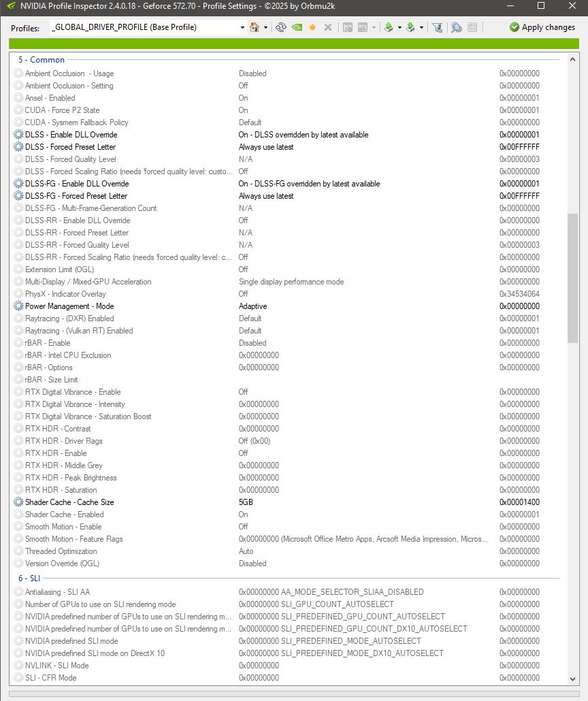Click the home icon for global profile
The image size is (588, 701).
(x=255, y=27)
